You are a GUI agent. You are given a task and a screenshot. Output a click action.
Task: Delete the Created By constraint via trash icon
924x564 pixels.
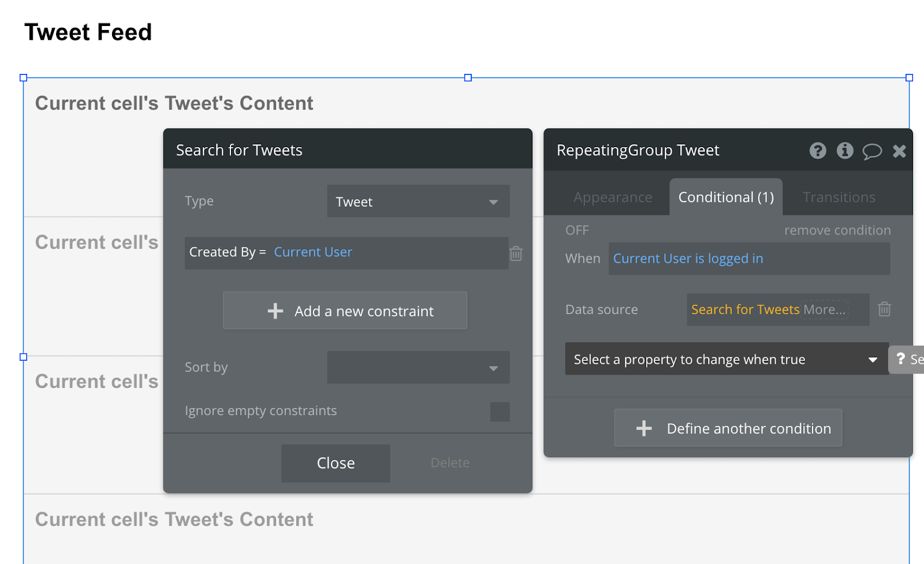516,253
